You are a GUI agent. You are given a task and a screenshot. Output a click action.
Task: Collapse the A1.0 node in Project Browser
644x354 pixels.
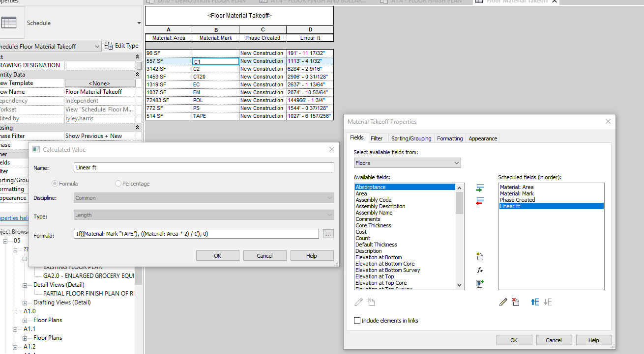click(16, 311)
